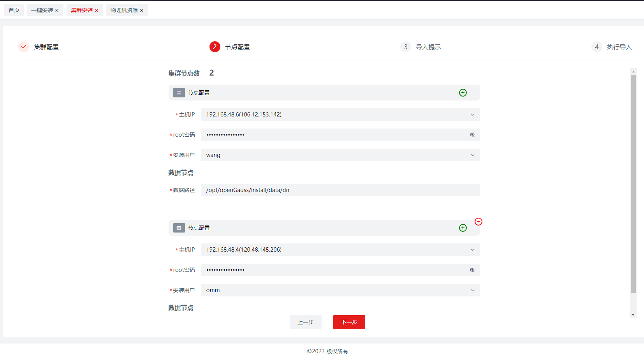
Task: Click green plus icon on primary node header
Action: 463,93
